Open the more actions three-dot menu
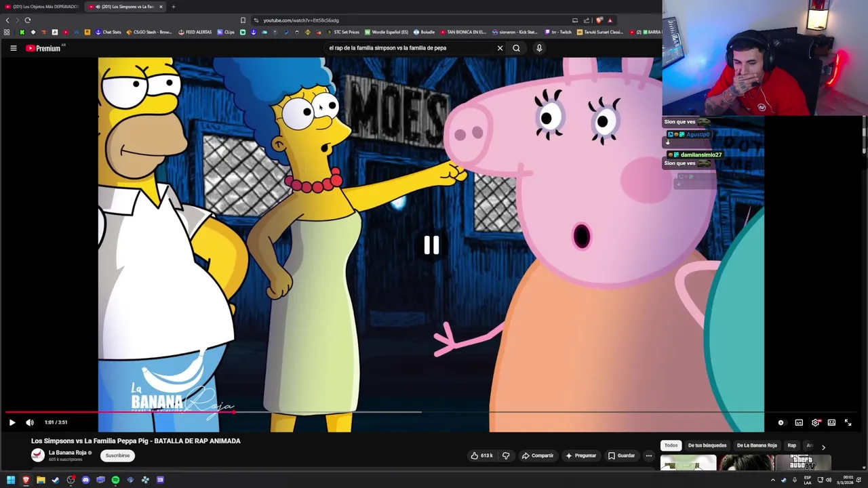868x488 pixels. pos(649,455)
